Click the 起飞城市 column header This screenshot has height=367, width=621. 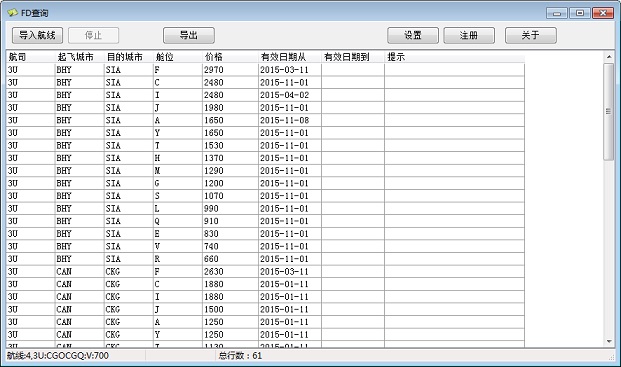coord(79,57)
